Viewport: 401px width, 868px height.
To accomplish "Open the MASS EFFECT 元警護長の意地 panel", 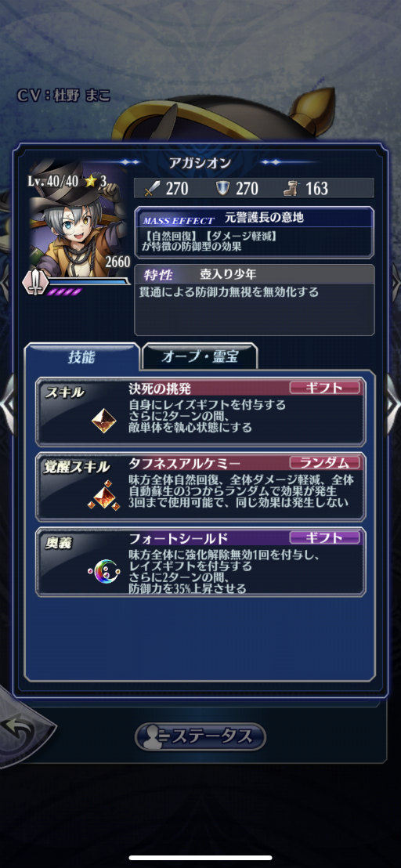I will (x=255, y=232).
